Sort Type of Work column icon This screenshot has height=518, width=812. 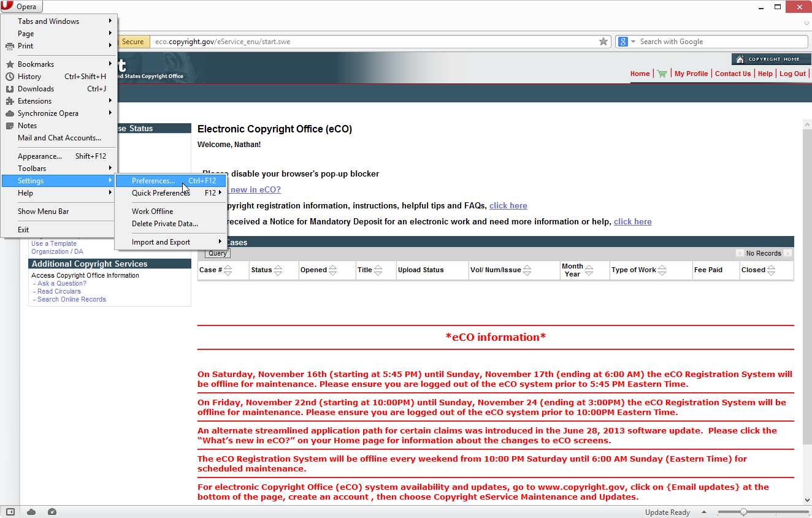662,270
